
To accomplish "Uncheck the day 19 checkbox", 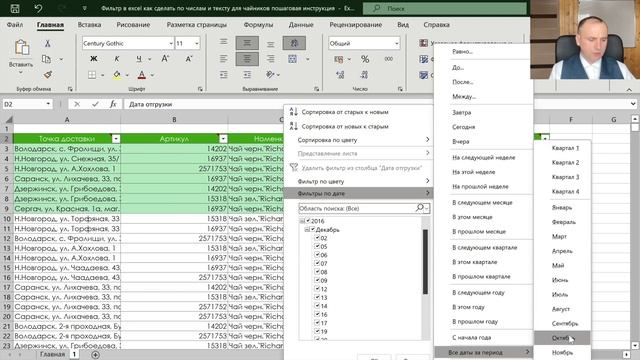I will coord(317,331).
